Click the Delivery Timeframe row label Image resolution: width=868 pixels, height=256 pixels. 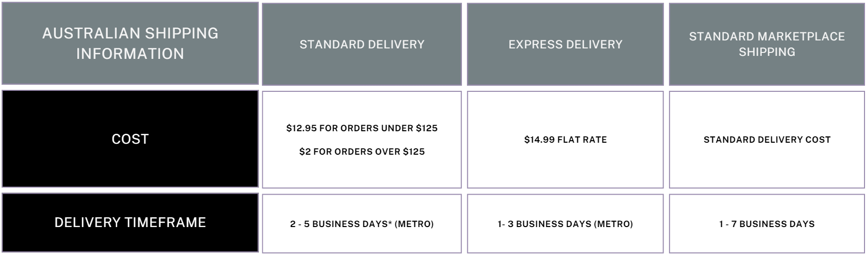pos(130,223)
